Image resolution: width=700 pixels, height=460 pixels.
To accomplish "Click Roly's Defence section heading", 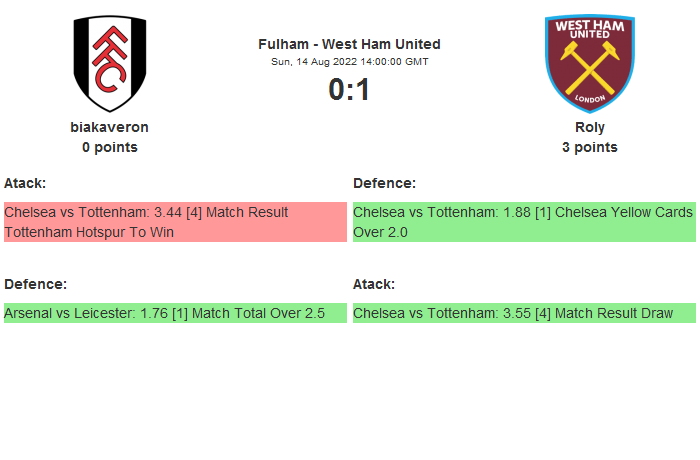I will tap(384, 183).
